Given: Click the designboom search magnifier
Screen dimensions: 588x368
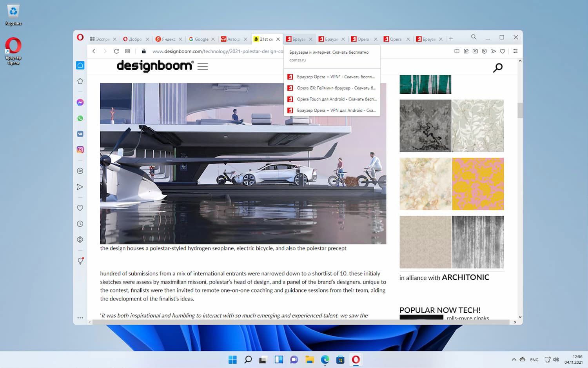Looking at the screenshot, I should click(x=497, y=68).
